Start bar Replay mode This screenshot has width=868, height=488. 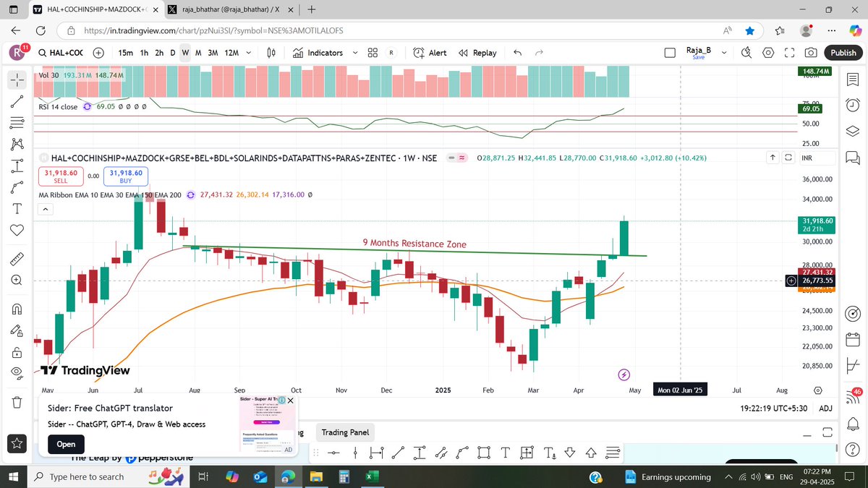(477, 53)
